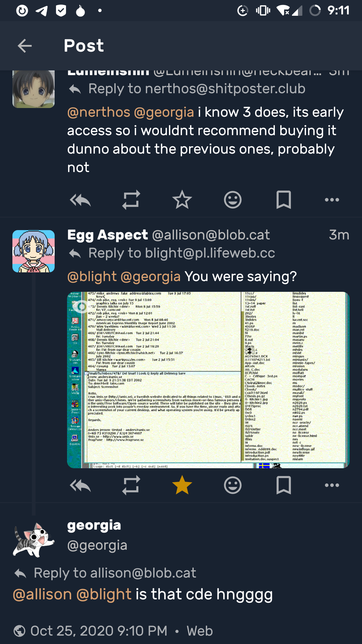
Task: Reply to Egg Aspect's post
Action: (x=80, y=485)
